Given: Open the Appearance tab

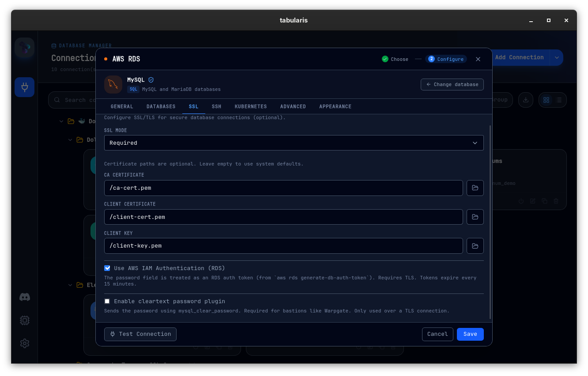Looking at the screenshot, I should click(335, 107).
